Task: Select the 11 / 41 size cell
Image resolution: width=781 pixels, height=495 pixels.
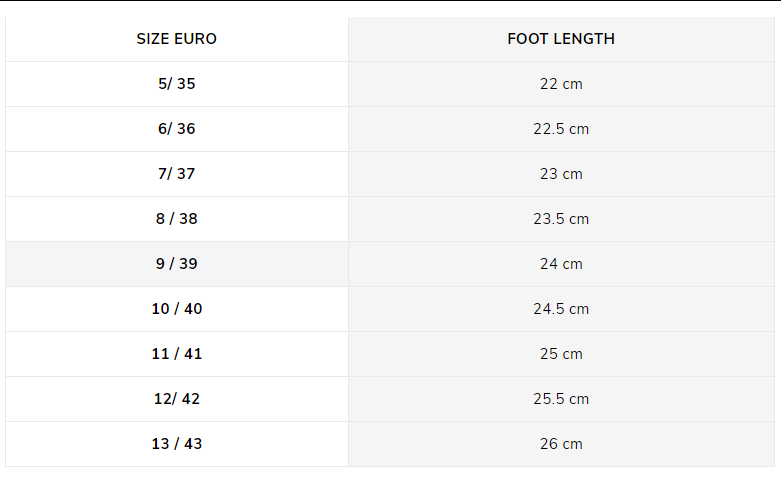Action: tap(177, 354)
